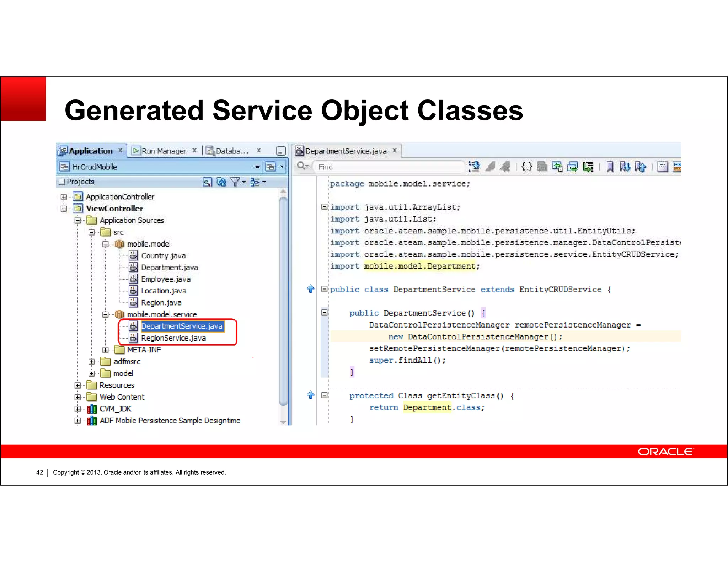Image resolution: width=728 pixels, height=562 pixels.
Task: Click the application menu icon beside HrCrudMobile
Action: point(271,167)
